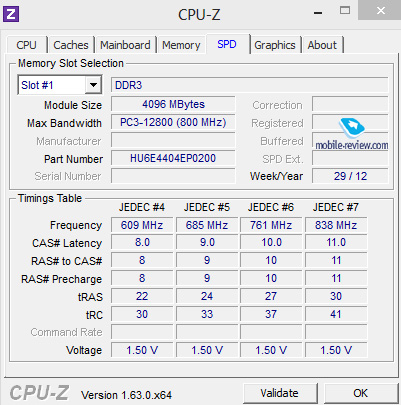Open the Graphics tab
The height and width of the screenshot is (405, 401).
(x=275, y=45)
